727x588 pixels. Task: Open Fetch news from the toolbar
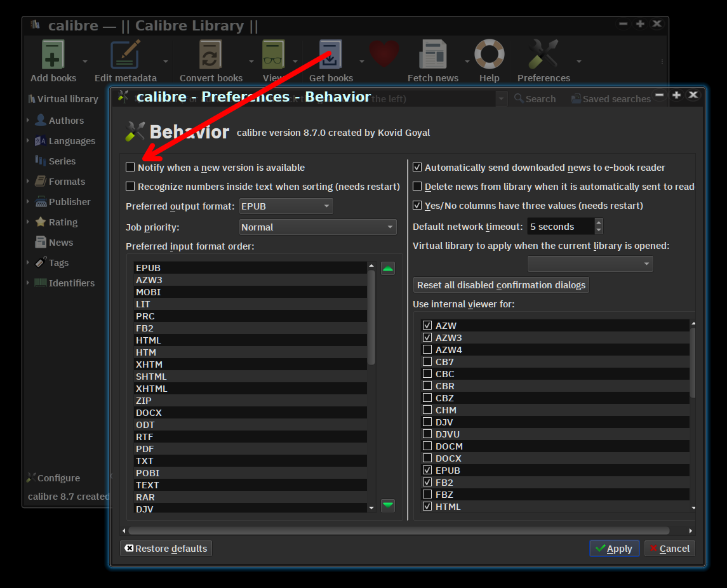[x=432, y=55]
